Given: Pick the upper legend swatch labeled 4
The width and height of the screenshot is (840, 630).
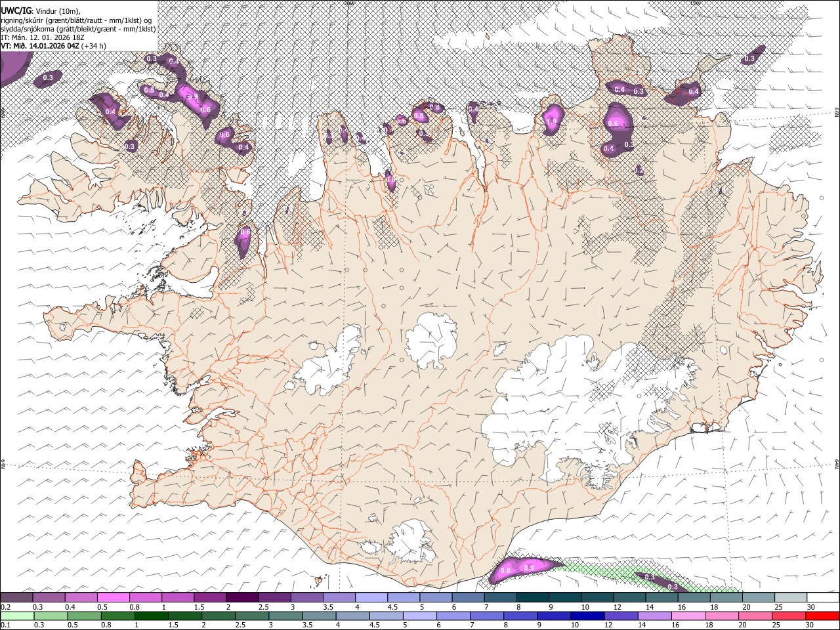Looking at the screenshot, I should (371, 597).
